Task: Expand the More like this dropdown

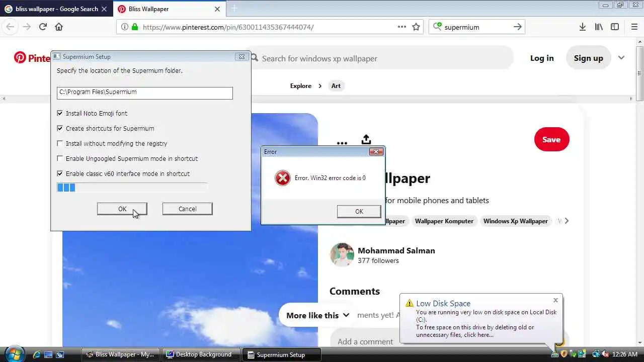Action: click(317, 315)
